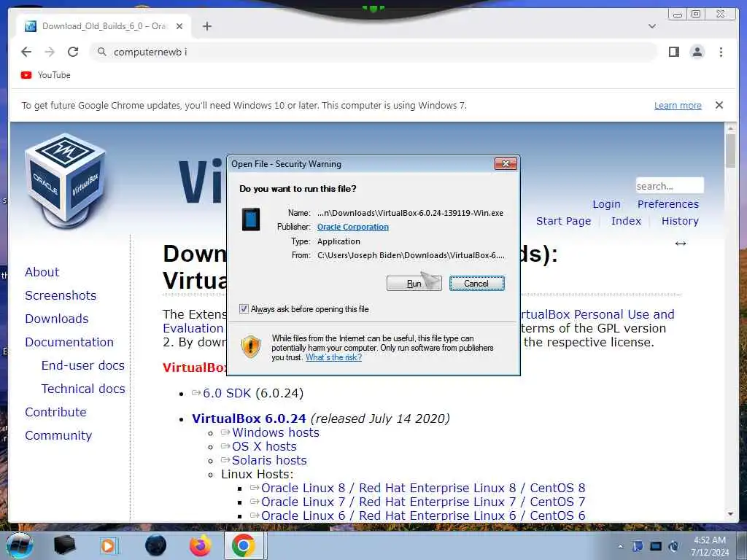Open Contribute in the sidebar
Screen dimensions: 747x560
55,413
